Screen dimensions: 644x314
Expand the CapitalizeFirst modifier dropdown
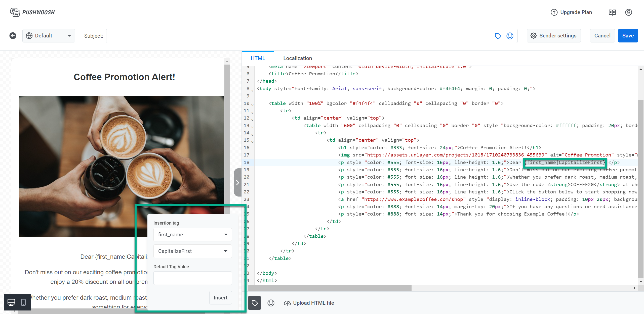coord(192,251)
